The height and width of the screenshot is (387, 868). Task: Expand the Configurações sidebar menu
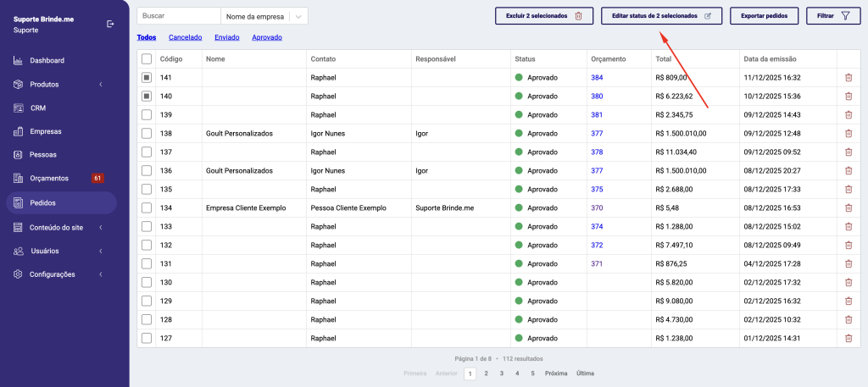pos(100,274)
